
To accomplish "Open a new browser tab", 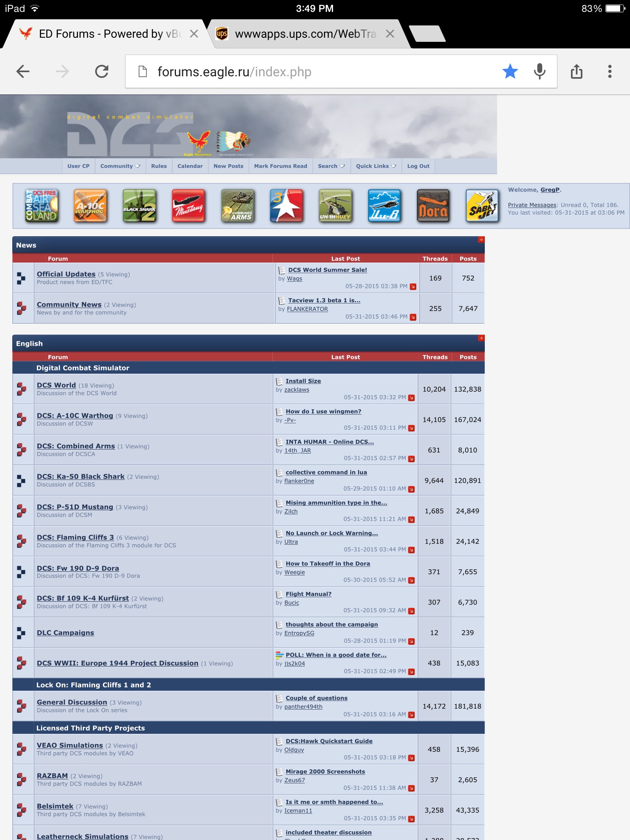I will pos(427,34).
